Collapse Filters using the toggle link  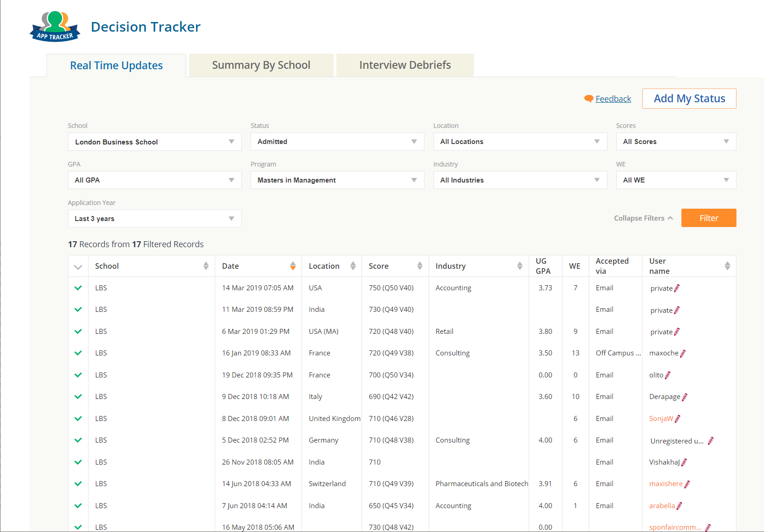(643, 218)
